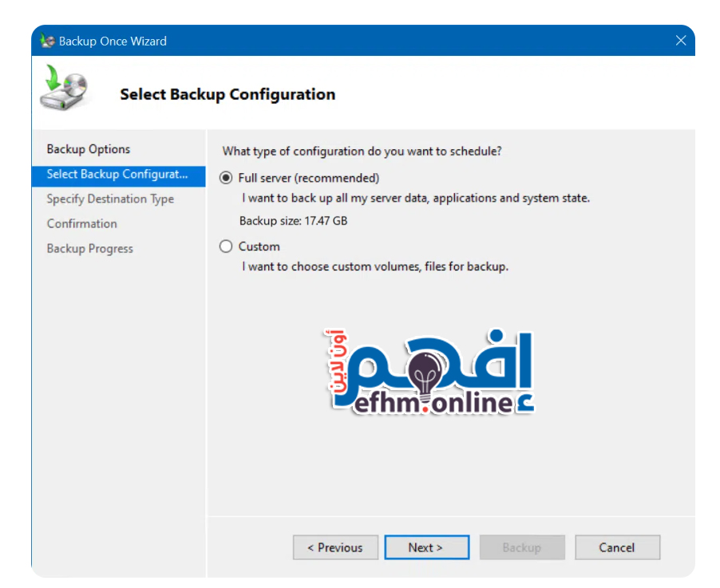The height and width of the screenshot is (588, 720).
Task: Click the Select Backup Configuration page heading
Action: click(227, 94)
